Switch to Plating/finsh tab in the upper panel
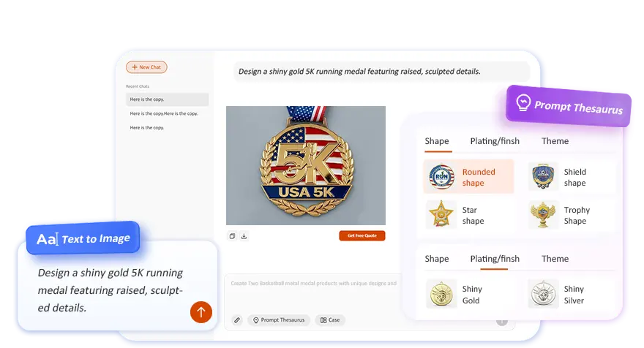 (x=495, y=141)
